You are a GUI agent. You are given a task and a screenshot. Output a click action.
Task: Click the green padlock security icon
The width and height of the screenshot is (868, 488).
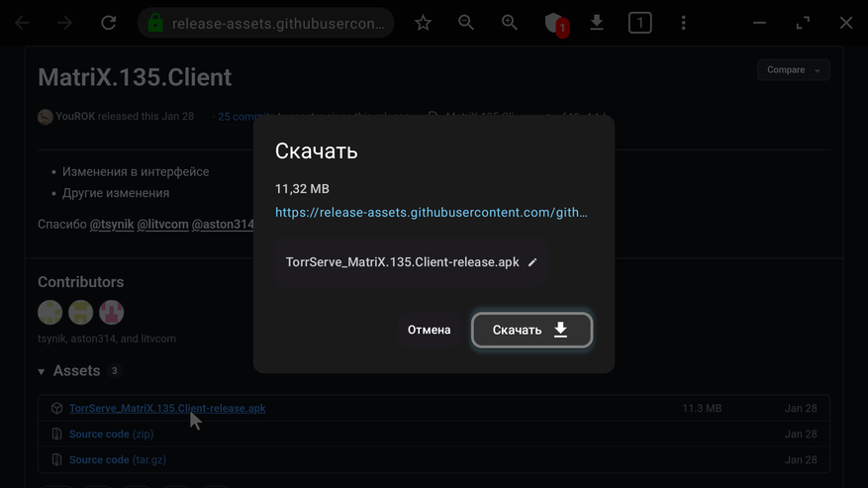pos(155,23)
